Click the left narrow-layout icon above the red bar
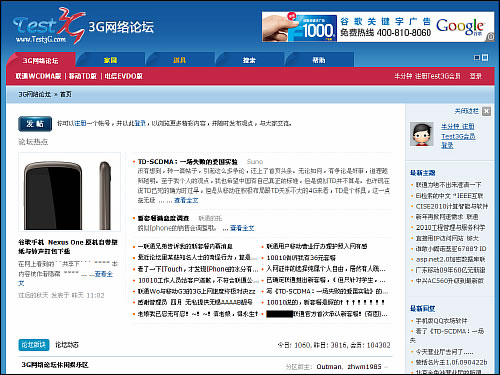The image size is (500, 375). click(477, 58)
